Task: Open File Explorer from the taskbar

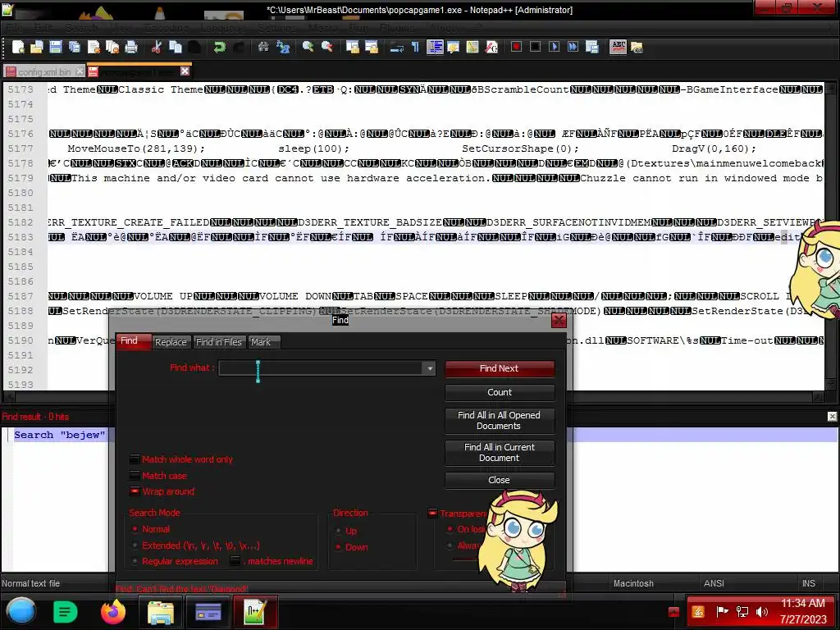Action: [161, 612]
